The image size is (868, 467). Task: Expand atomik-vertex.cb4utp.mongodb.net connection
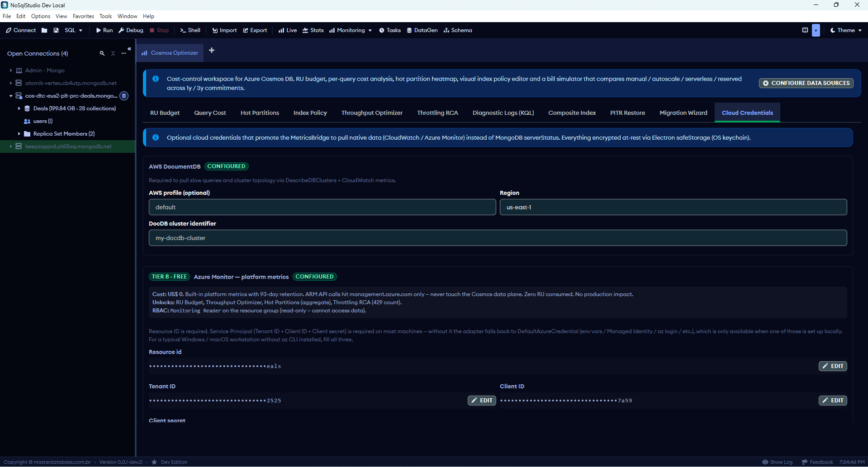pos(11,83)
